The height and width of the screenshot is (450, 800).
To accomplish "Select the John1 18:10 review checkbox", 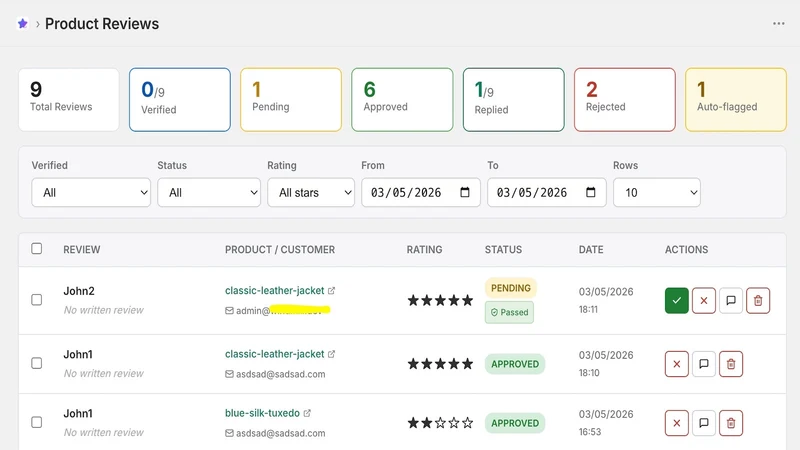I will [x=37, y=363].
